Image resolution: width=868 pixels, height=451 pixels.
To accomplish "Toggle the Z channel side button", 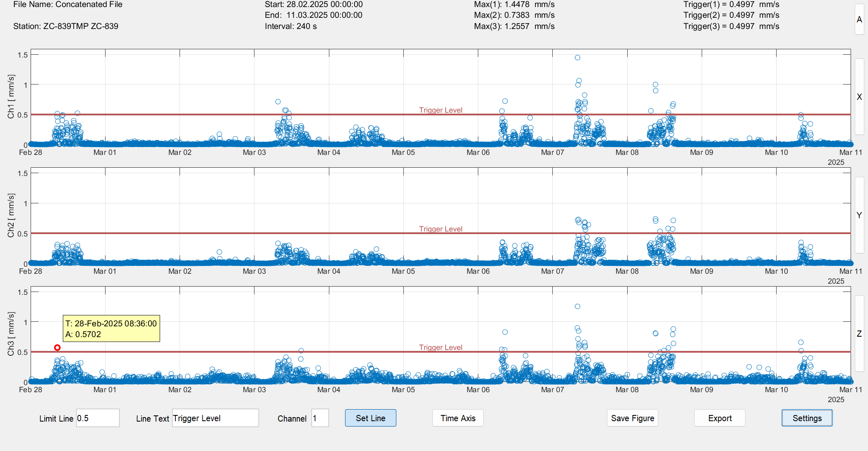I will tap(859, 333).
